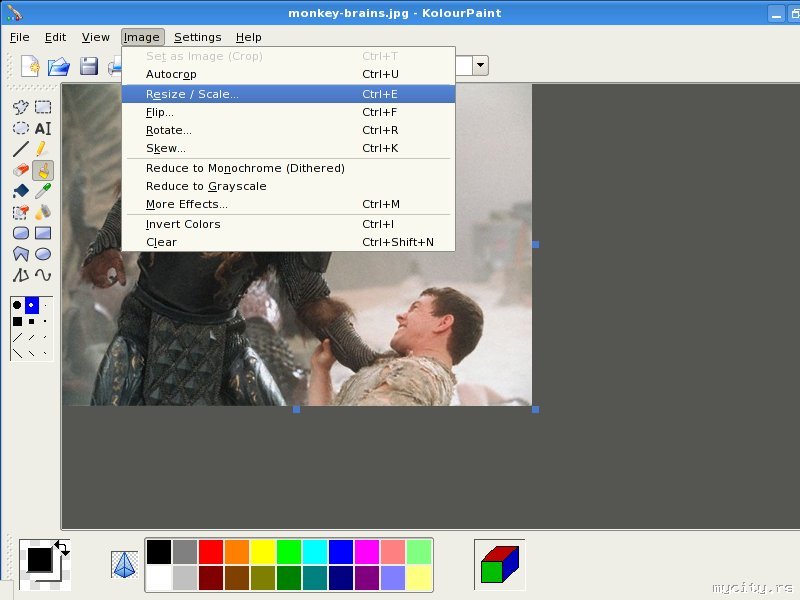Choose Reduce to Monochrome (Dithered)

pyautogui.click(x=288, y=168)
